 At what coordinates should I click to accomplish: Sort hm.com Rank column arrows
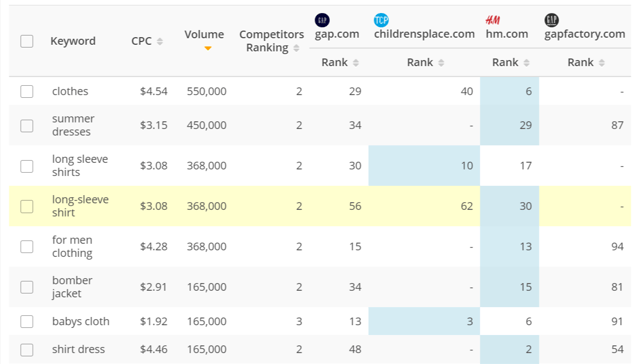click(x=527, y=63)
